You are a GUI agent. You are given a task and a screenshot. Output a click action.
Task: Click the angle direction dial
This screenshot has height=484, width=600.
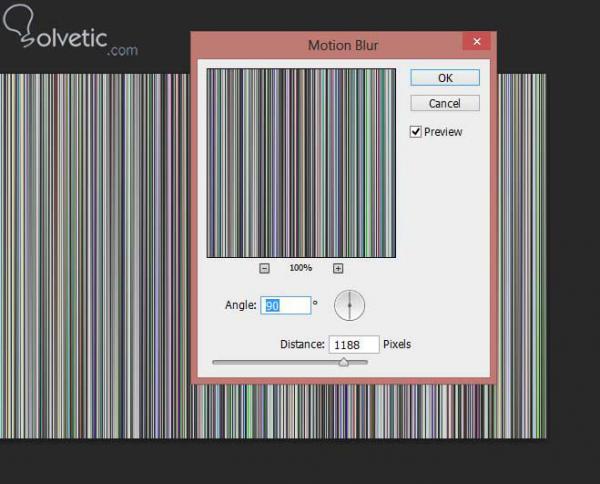(349, 305)
